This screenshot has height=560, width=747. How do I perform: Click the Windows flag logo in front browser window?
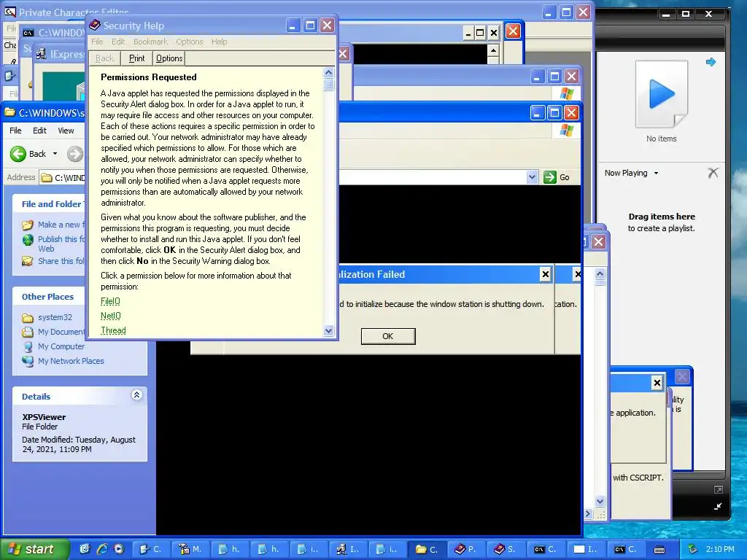567,130
